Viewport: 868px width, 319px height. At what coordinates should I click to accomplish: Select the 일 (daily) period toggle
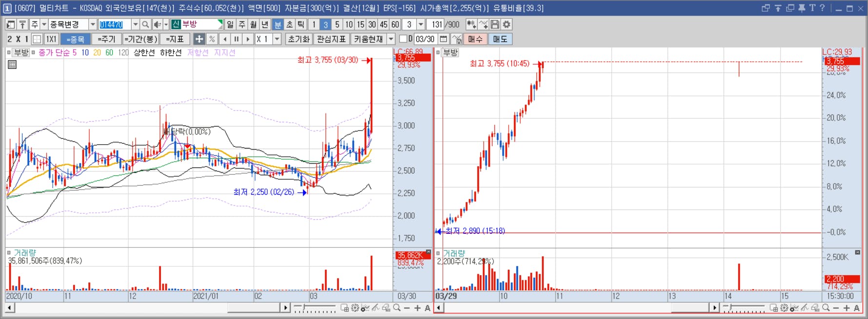click(230, 24)
